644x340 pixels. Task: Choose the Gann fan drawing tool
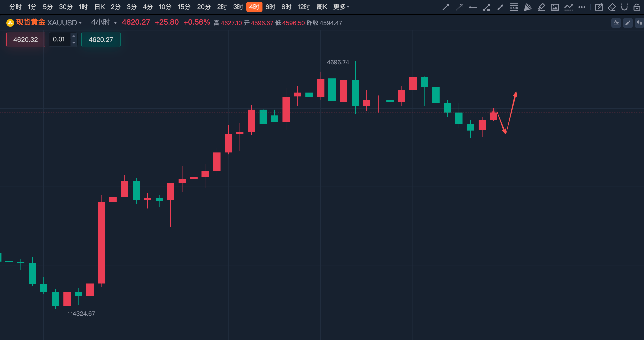pyautogui.click(x=527, y=7)
